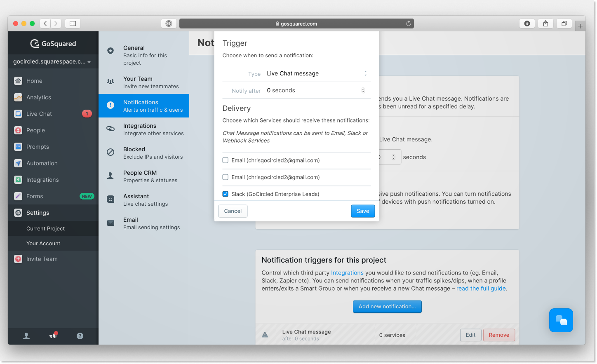Click the NEW badge beside Forms
This screenshot has height=364, width=597.
pos(87,196)
